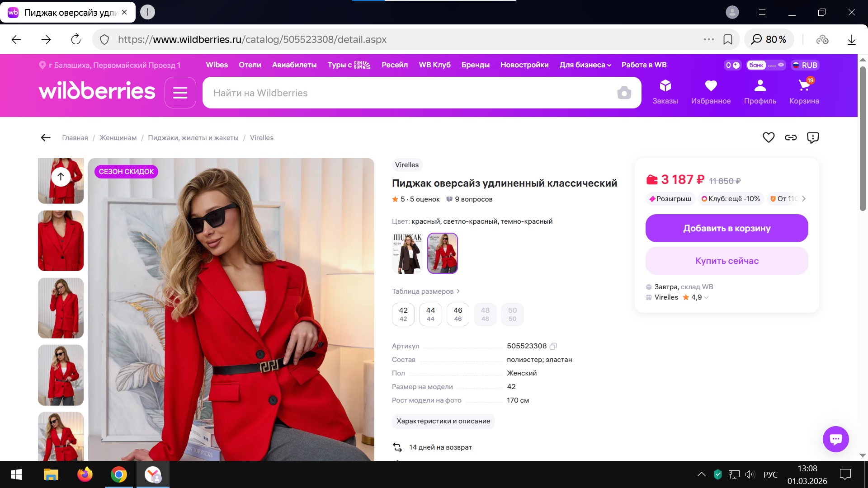Viewport: 868px width, 488px height.
Task: Open the hamburger catalog menu
Action: click(180, 93)
